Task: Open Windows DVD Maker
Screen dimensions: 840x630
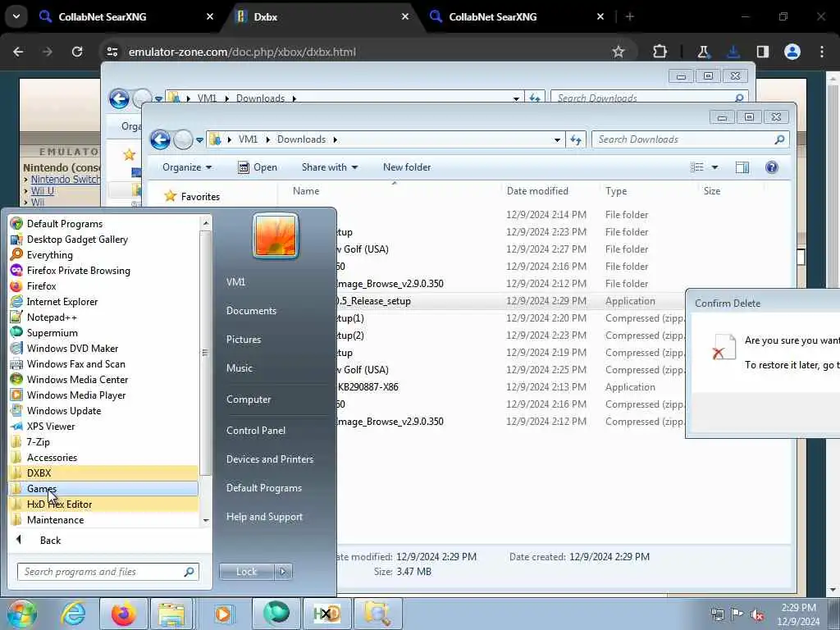Action: click(72, 348)
